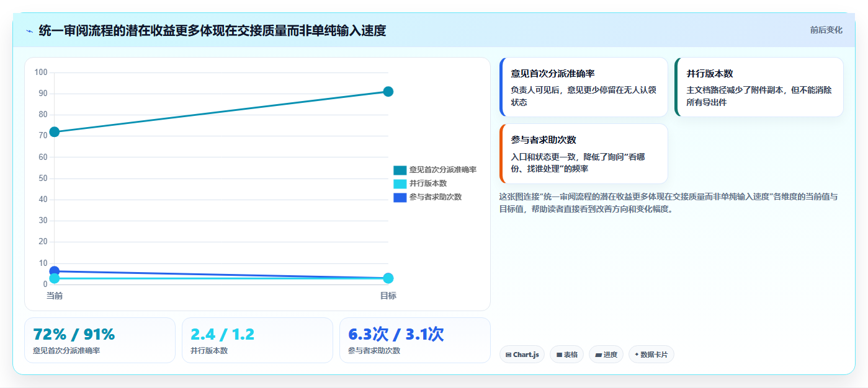Click the icon in the Chart.js tag

pos(509,355)
